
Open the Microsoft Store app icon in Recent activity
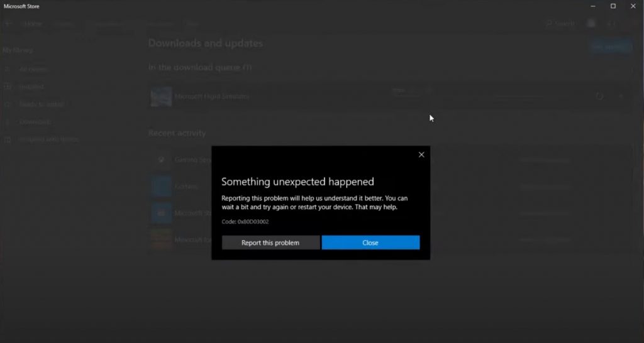(161, 213)
